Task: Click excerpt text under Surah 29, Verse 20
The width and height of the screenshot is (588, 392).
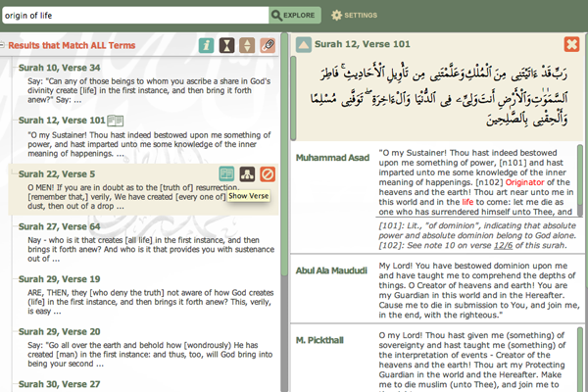Action: click(x=150, y=355)
